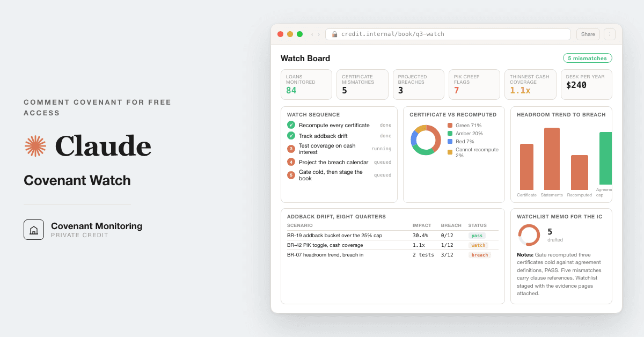This screenshot has width=644, height=337.
Task: Click the Covenant Monitoring building icon
Action: pos(34,230)
